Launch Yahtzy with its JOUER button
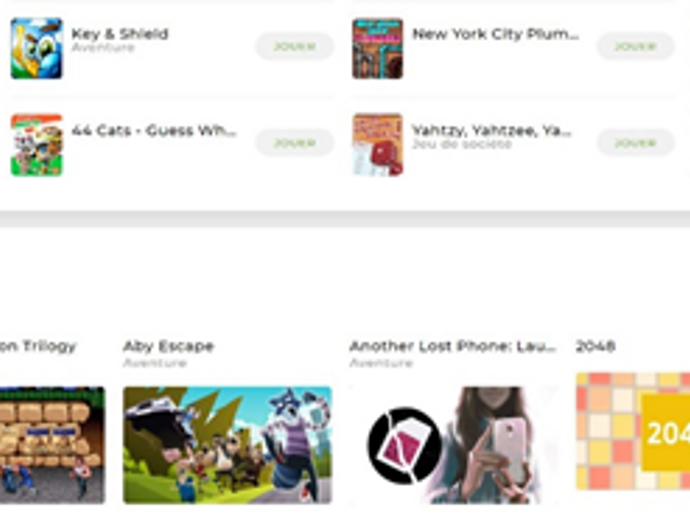The image size is (690, 518). [635, 143]
